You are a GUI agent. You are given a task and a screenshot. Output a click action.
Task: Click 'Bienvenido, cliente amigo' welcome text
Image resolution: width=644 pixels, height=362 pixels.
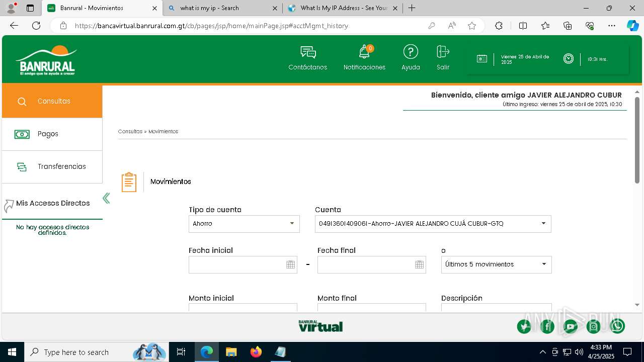tap(526, 95)
